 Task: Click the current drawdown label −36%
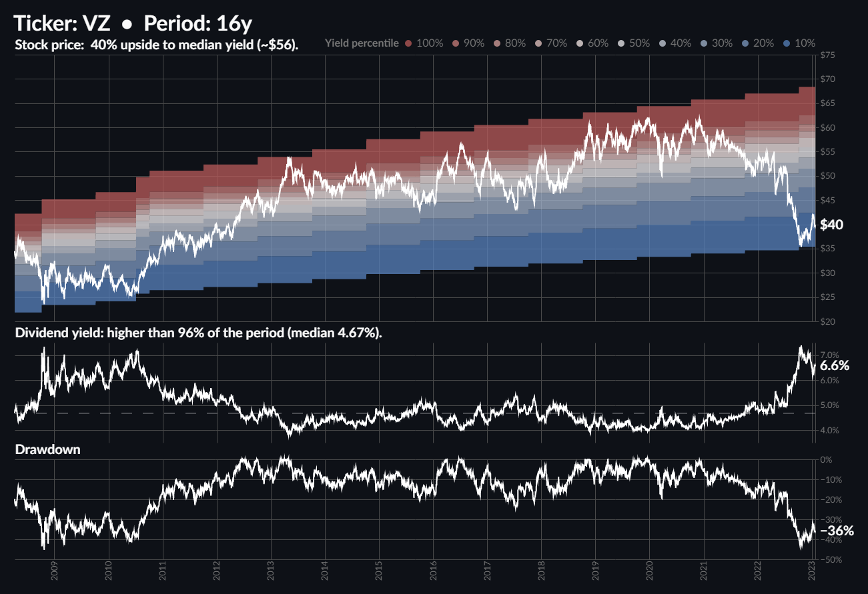pyautogui.click(x=837, y=531)
